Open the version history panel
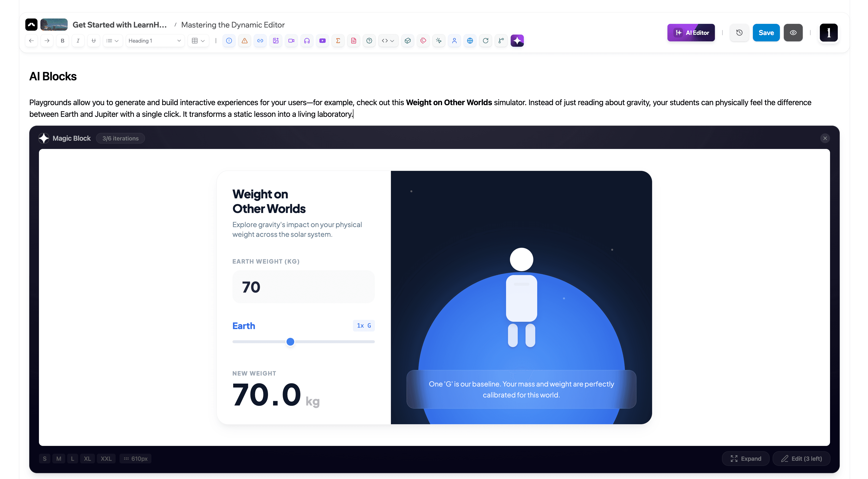The image size is (868, 479). tap(739, 32)
